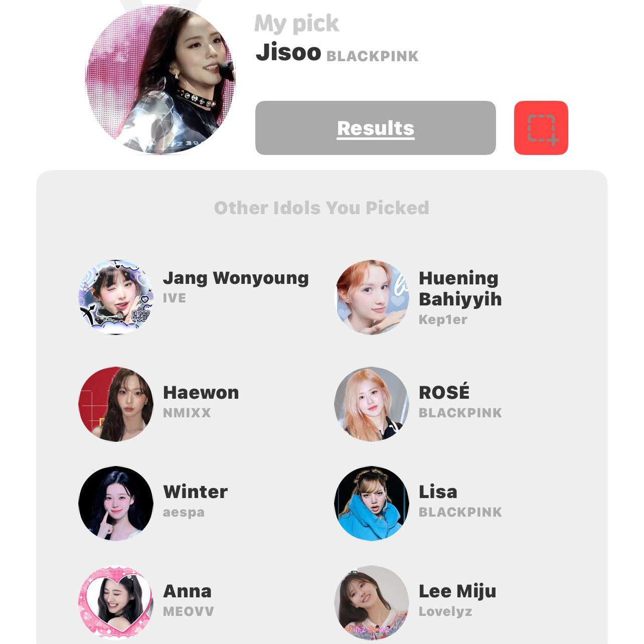
Task: Click the Anna name label
Action: click(187, 591)
